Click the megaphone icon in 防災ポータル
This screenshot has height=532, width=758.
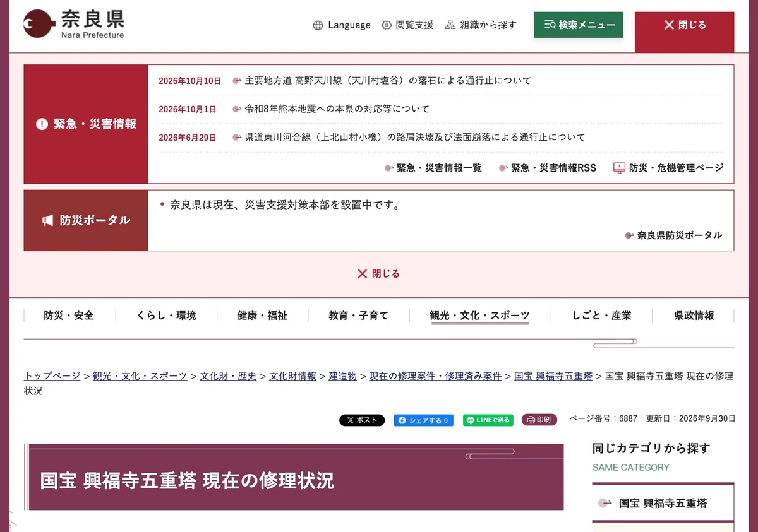(48, 220)
